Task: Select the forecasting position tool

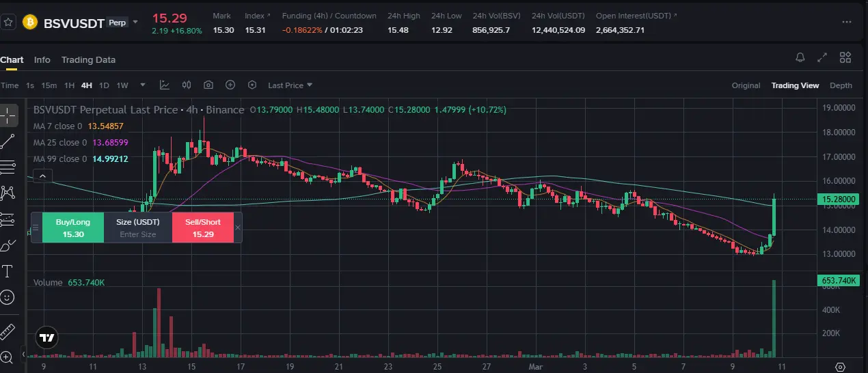Action: click(8, 219)
